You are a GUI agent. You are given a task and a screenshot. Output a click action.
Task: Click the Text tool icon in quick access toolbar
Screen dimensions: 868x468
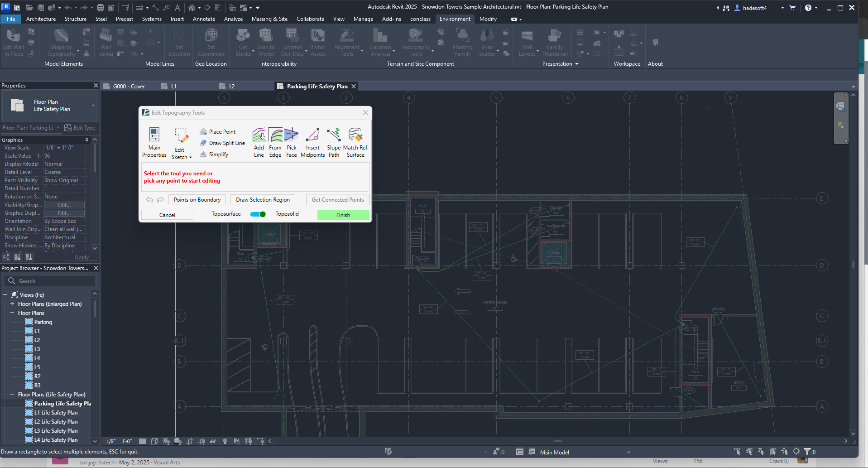pyautogui.click(x=177, y=8)
